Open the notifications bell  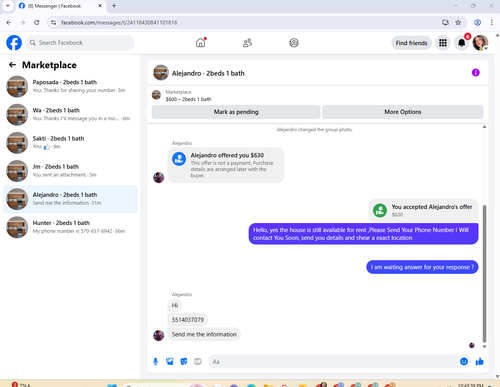[461, 43]
